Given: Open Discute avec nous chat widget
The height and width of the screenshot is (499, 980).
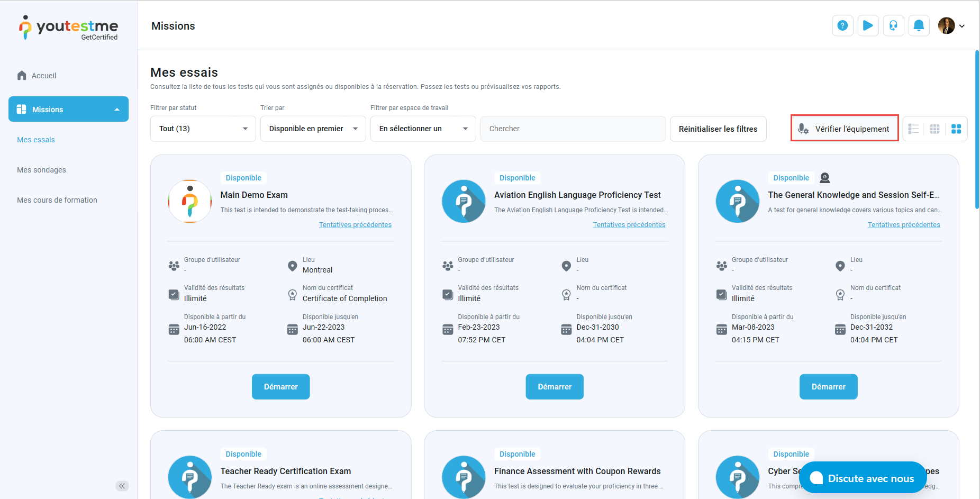Looking at the screenshot, I should click(863, 478).
